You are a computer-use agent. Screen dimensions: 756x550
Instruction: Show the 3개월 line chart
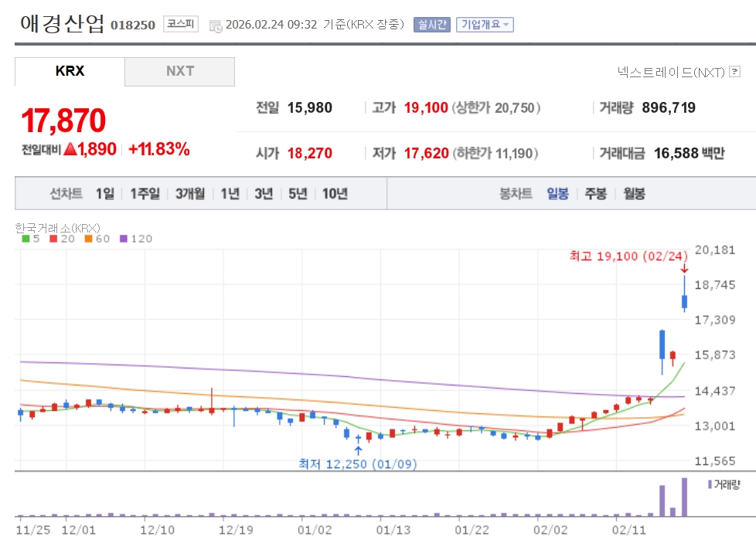[189, 193]
